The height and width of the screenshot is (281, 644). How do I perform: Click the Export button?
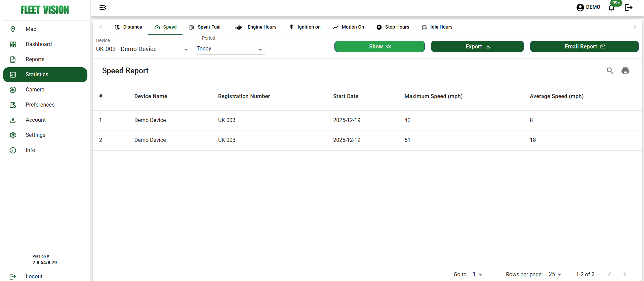(477, 47)
